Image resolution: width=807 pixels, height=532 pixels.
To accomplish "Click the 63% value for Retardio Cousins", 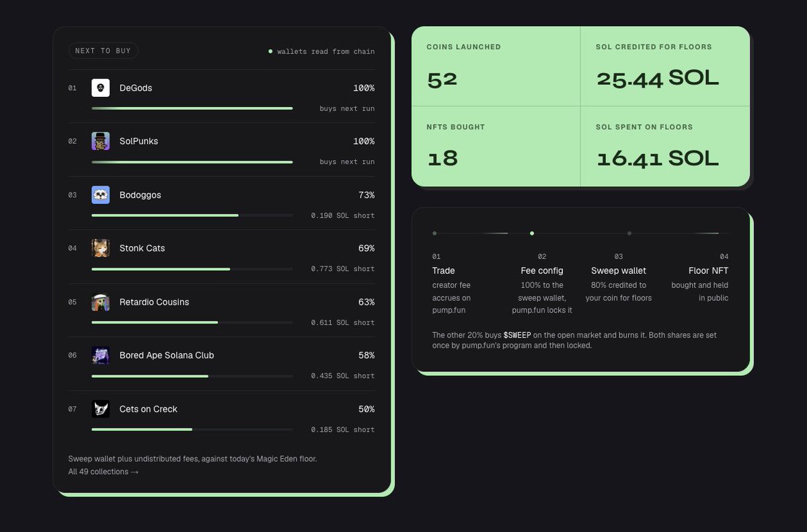I will pos(367,302).
